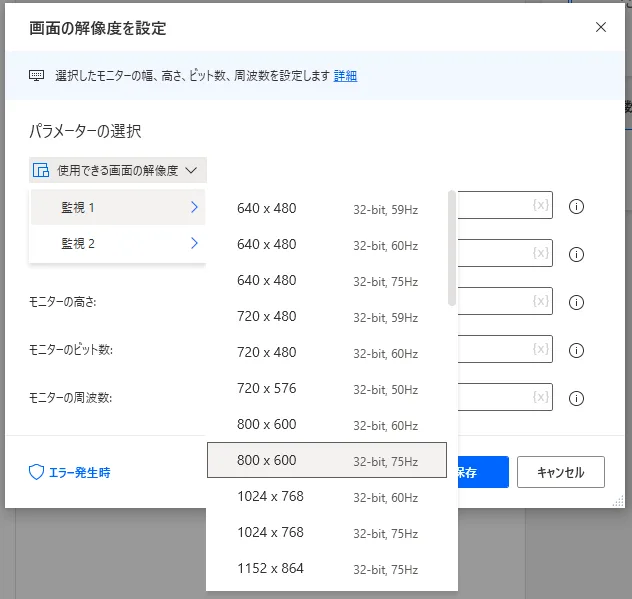Click the {x} variable icon for モニターのビット数
Screen dimensions: 632x599
[x=541, y=349]
